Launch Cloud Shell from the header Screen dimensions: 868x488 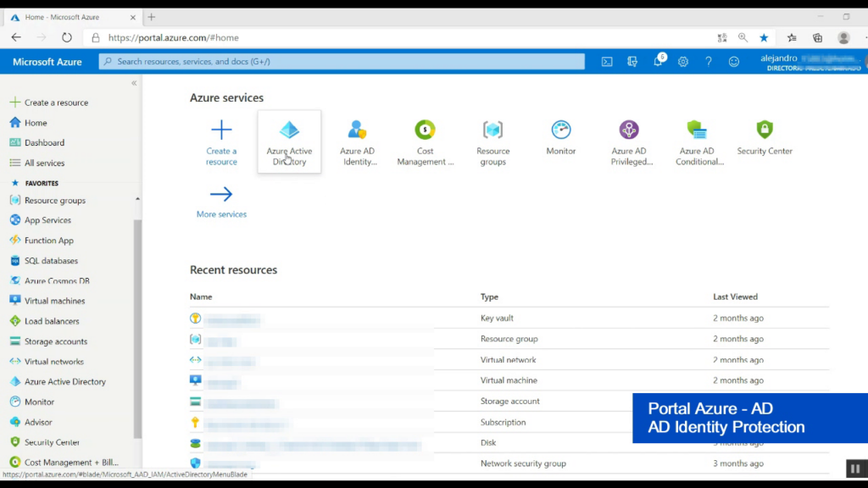[x=607, y=61]
